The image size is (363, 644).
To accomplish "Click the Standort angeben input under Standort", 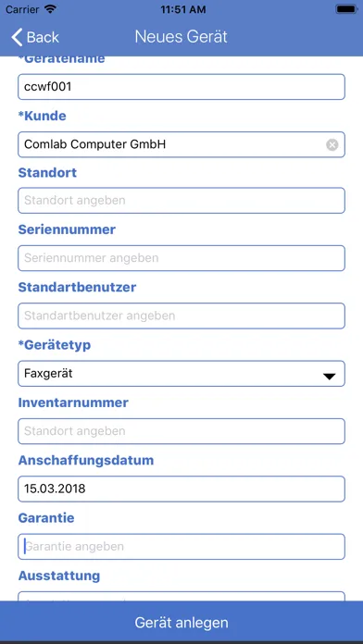I will [181, 201].
